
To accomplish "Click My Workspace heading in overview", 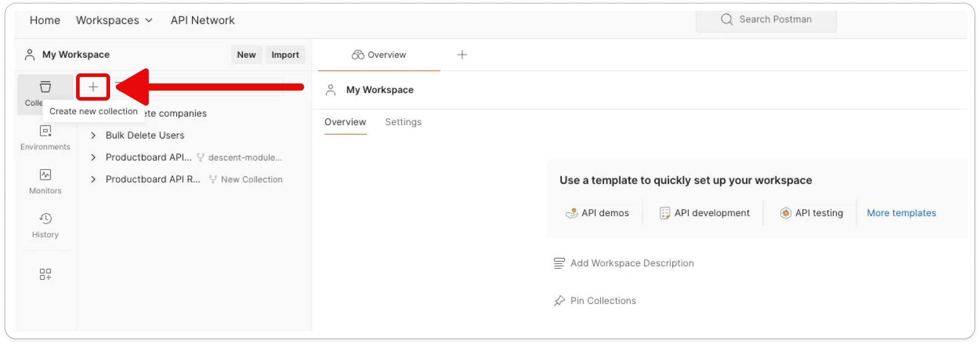I will coord(380,90).
